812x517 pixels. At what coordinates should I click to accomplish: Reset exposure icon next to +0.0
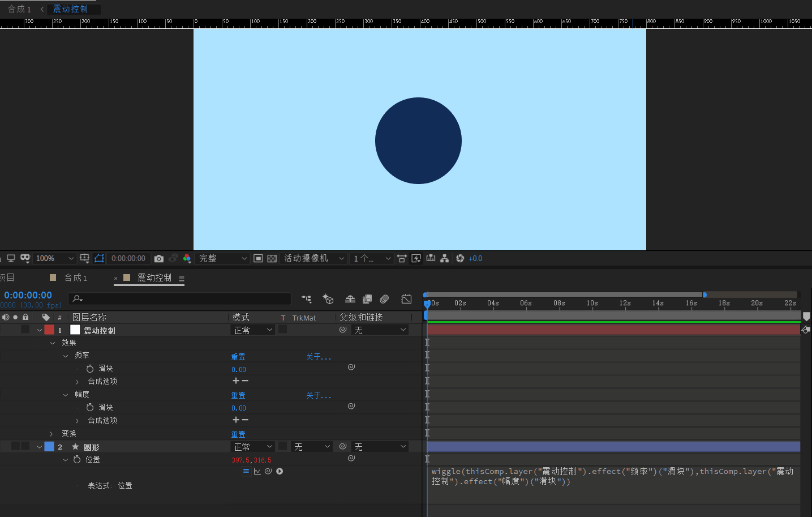460,258
